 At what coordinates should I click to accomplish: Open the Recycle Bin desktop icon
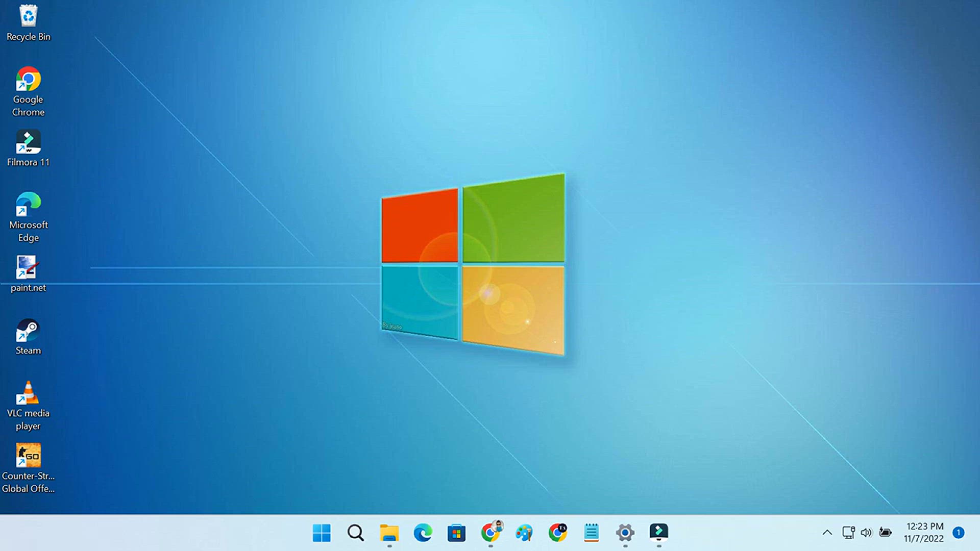point(28,22)
